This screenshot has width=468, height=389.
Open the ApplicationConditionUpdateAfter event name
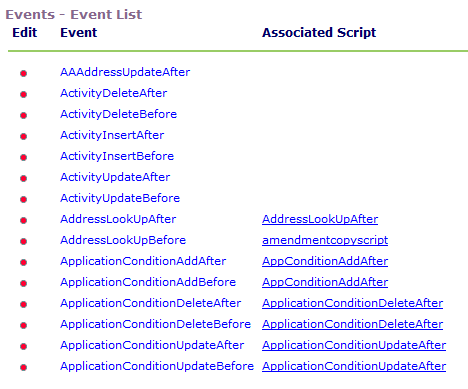point(152,345)
